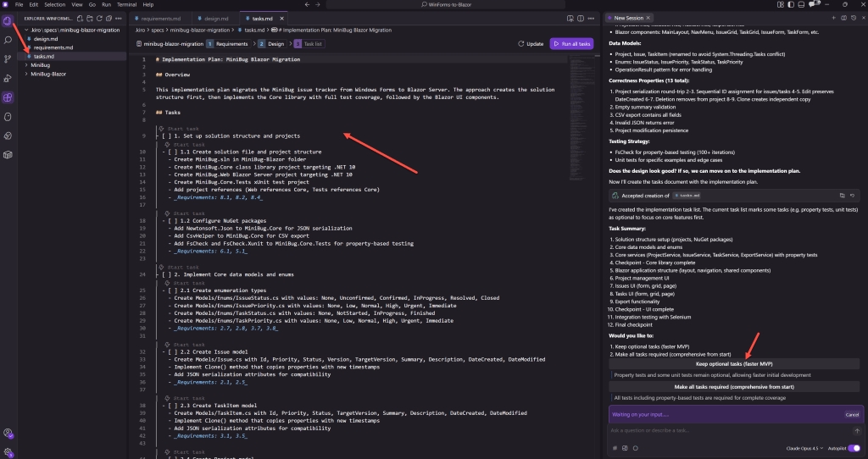Open Run and Debug view

click(8, 77)
